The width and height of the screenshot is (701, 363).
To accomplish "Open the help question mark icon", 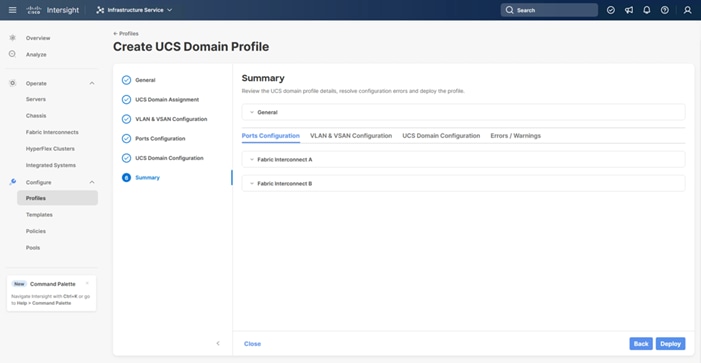I will click(x=665, y=10).
